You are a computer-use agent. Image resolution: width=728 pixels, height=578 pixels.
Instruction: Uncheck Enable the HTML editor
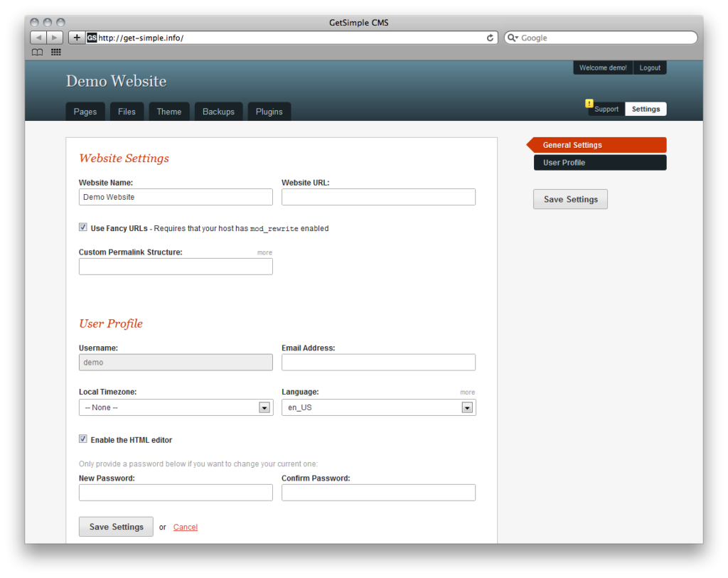[x=82, y=439]
